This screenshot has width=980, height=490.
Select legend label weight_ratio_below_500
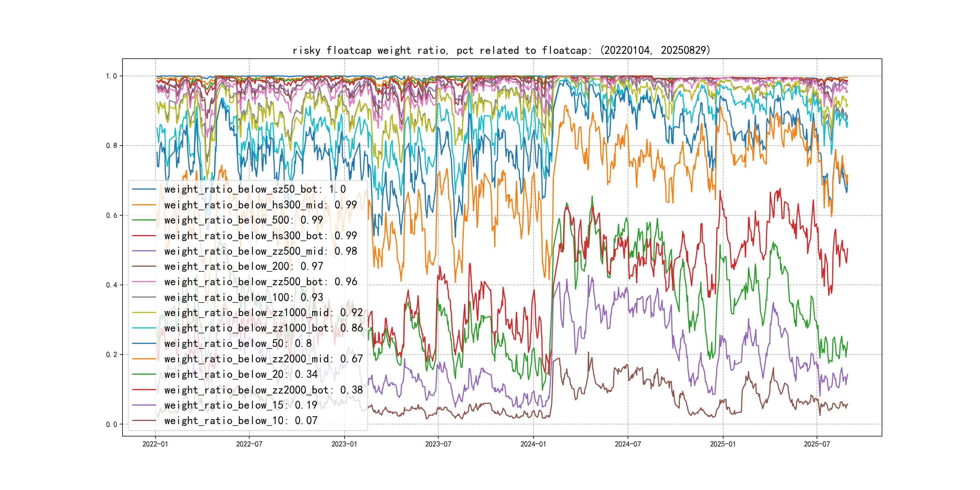point(243,220)
